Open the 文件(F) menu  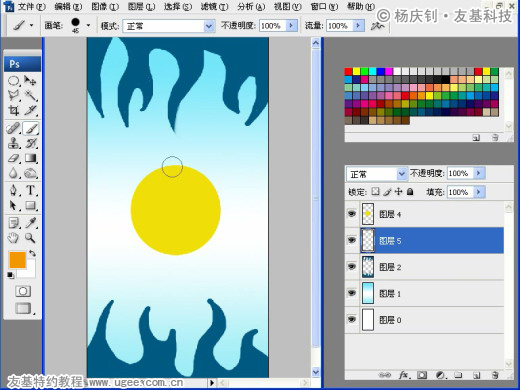(x=31, y=6)
